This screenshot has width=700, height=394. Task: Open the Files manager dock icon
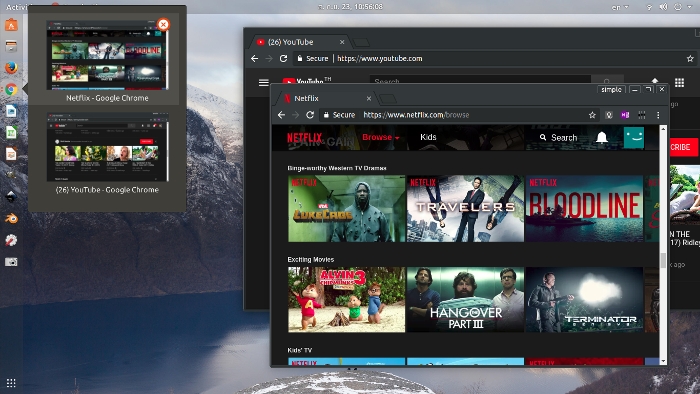tap(11, 46)
